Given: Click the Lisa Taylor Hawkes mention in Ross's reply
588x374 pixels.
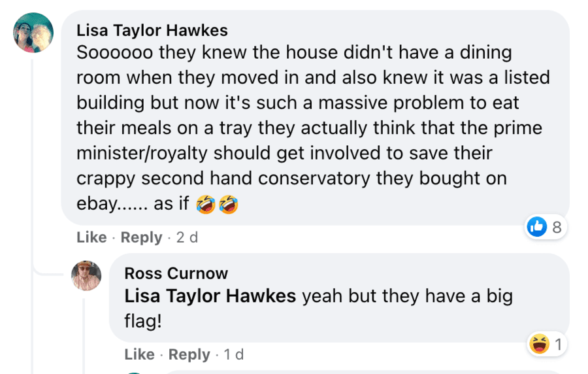Looking at the screenshot, I should point(210,296).
